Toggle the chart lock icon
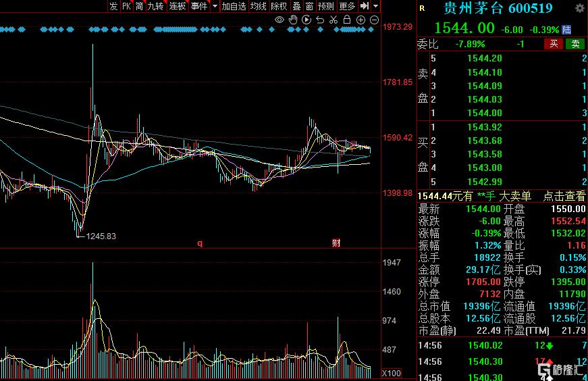The width and height of the screenshot is (588, 381). pyautogui.click(x=347, y=20)
